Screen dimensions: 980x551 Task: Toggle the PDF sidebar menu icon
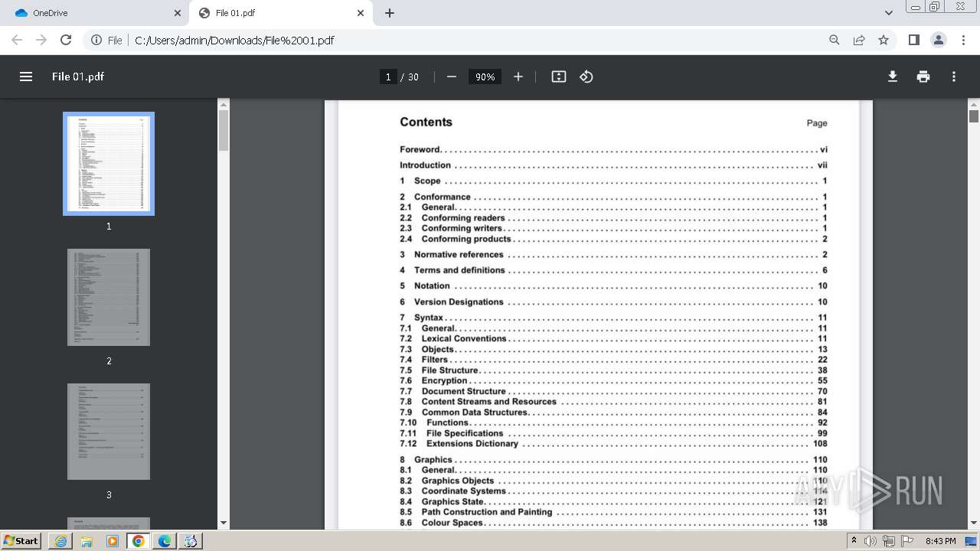(x=26, y=77)
